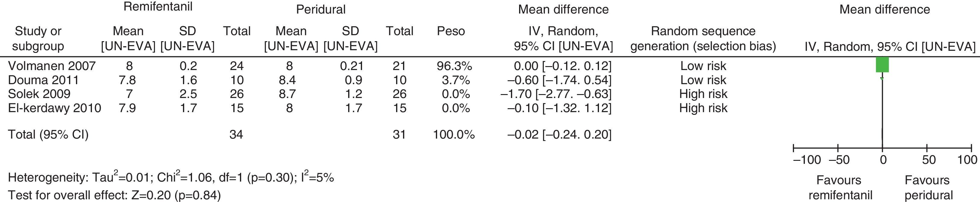Click the Random sequence generation column header

click(703, 38)
